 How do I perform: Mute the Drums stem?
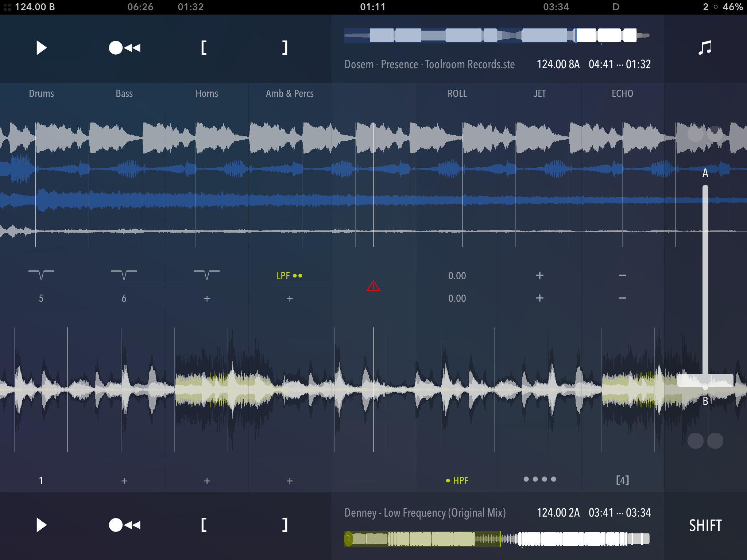41,93
